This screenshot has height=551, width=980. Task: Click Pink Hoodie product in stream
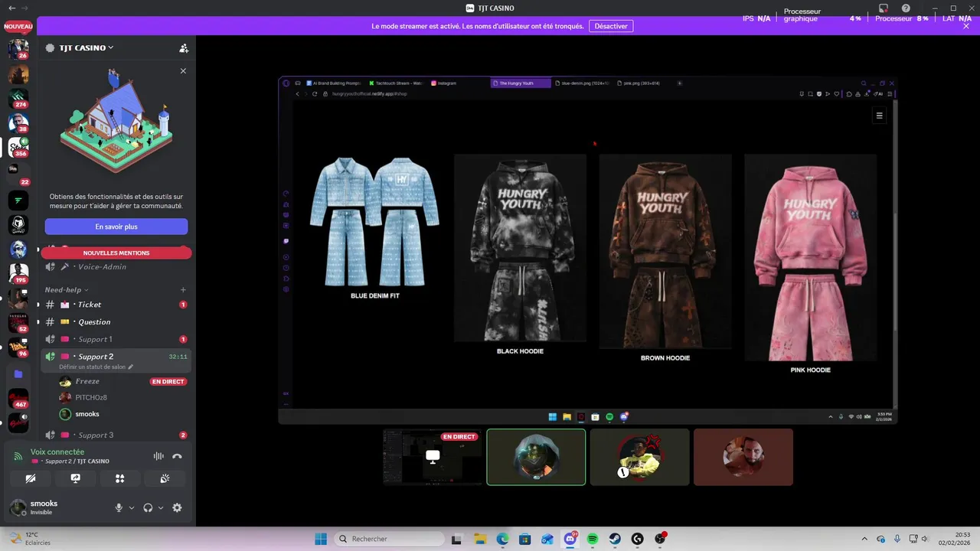click(810, 264)
